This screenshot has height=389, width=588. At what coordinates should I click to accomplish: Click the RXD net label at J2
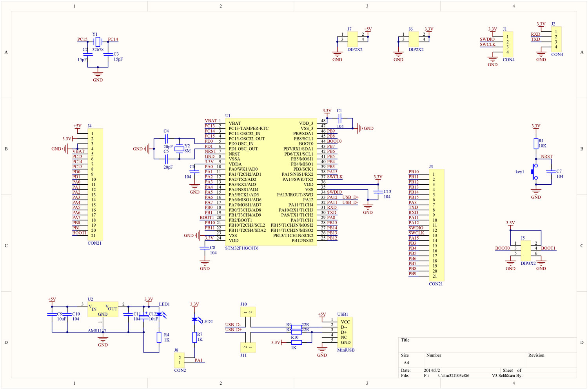[x=535, y=34]
